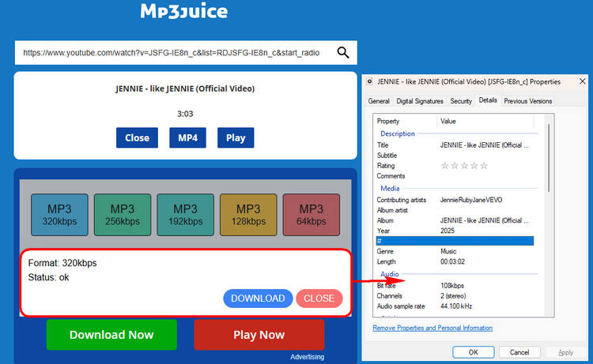Open the Previous Versions tab
This screenshot has height=364, width=593.
tap(528, 101)
